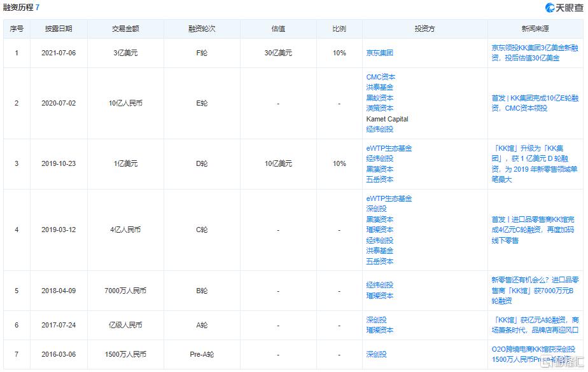Select the F轮 round cell

[202, 53]
